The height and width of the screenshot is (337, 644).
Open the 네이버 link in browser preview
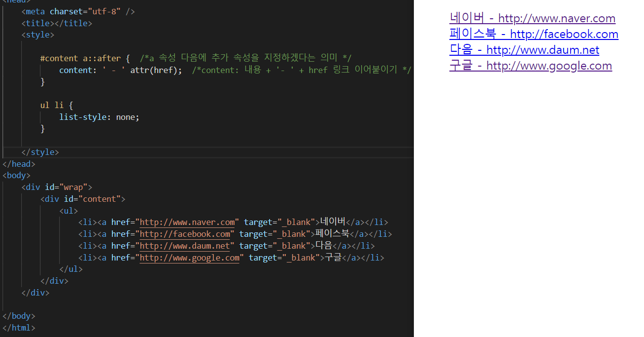pyautogui.click(x=532, y=18)
